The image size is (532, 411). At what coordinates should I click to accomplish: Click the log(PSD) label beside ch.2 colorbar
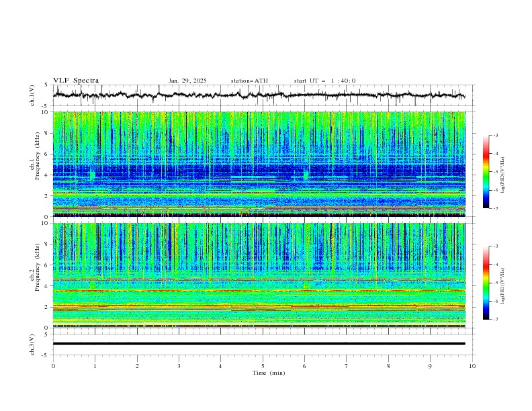coord(502,285)
